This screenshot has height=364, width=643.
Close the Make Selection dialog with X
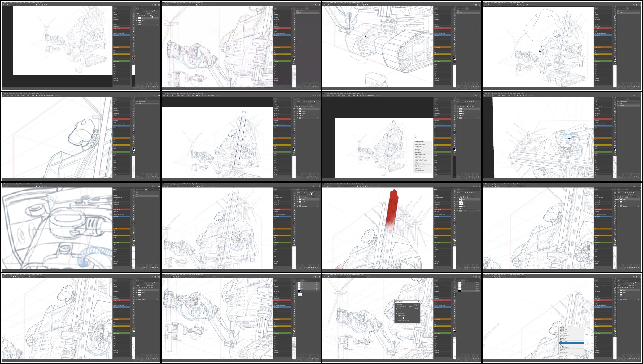tap(419, 302)
